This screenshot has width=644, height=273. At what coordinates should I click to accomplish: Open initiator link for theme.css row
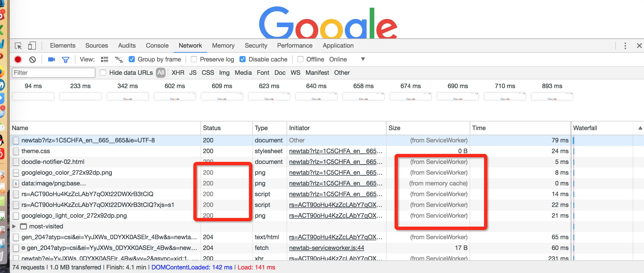(336, 151)
